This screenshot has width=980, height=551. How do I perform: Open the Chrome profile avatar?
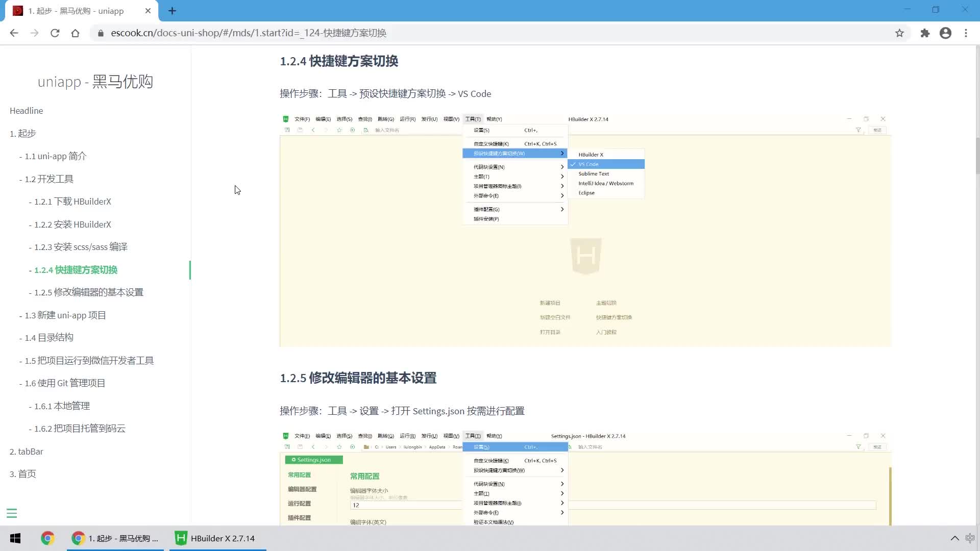(x=945, y=33)
